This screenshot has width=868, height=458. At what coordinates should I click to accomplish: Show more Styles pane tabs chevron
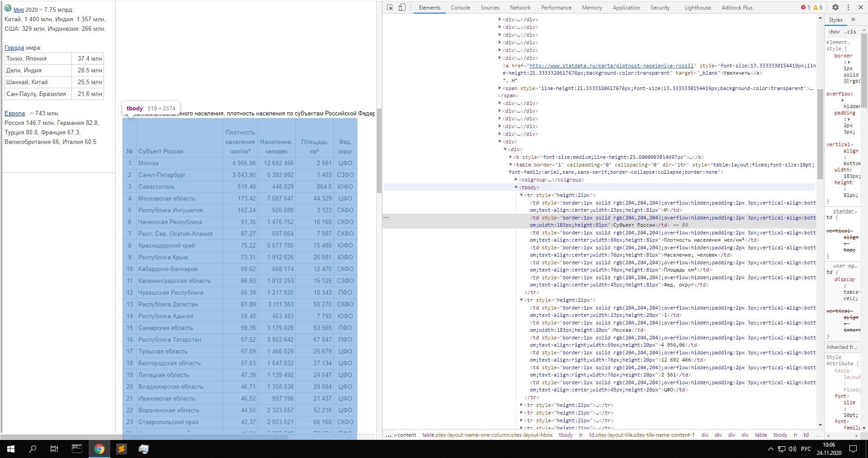coord(853,19)
